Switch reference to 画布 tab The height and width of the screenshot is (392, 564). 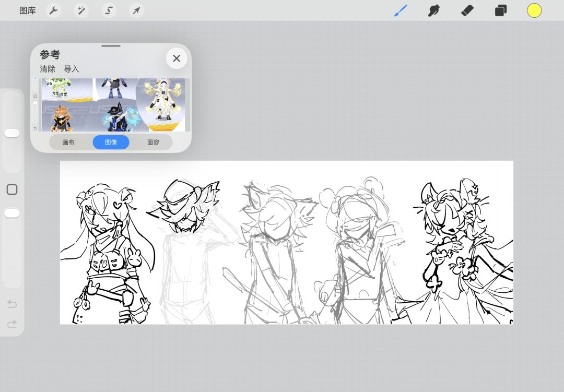click(x=68, y=142)
